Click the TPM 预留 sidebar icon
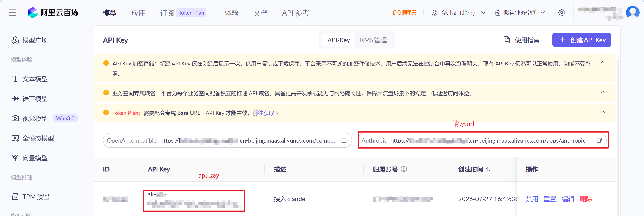644x216 pixels. 15,196
